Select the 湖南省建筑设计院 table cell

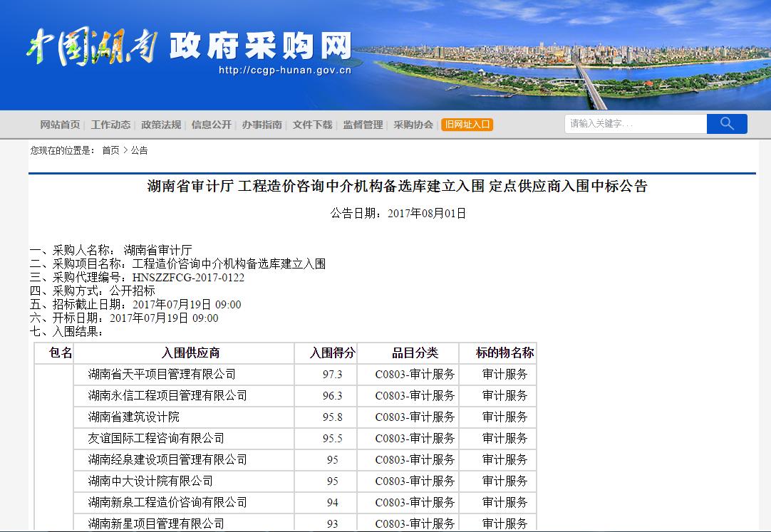click(x=134, y=417)
